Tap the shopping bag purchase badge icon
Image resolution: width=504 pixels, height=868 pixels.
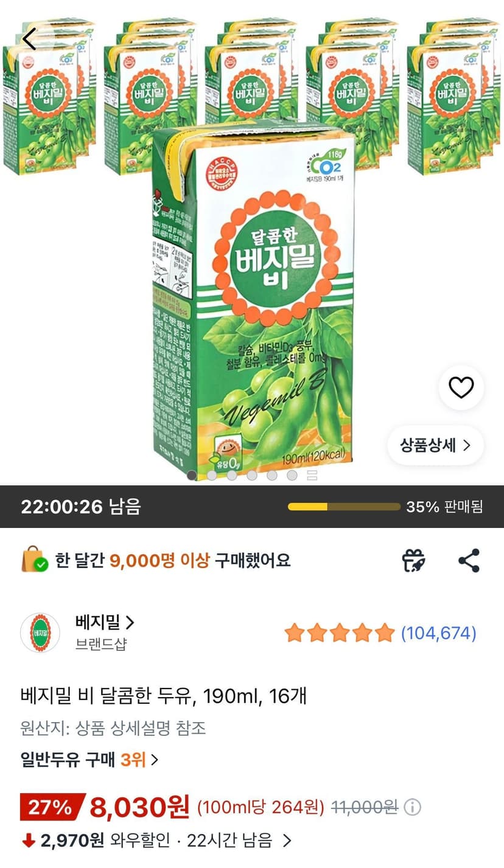click(x=35, y=560)
